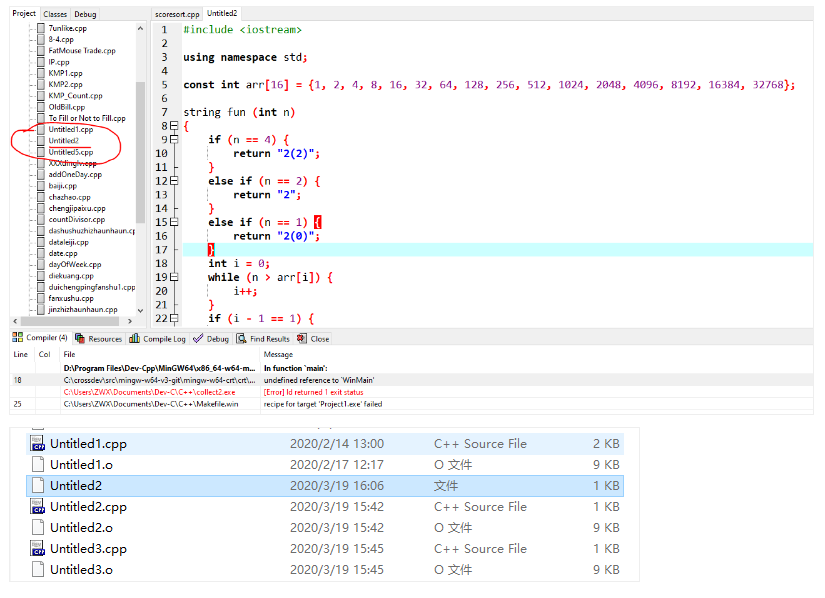Select jinzhizhaunhaun.cpp in project tree
825x598 pixels.
(83, 309)
